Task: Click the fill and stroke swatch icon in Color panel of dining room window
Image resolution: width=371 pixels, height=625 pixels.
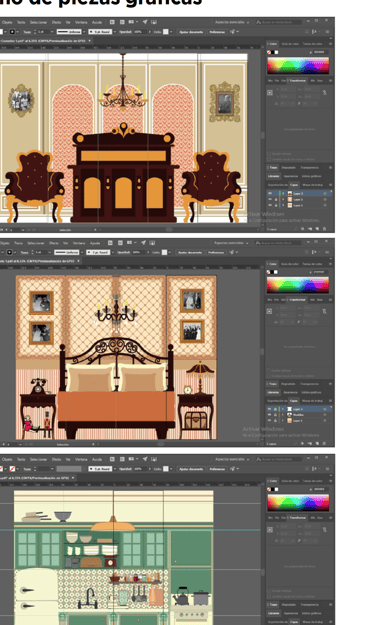Action: point(272,52)
